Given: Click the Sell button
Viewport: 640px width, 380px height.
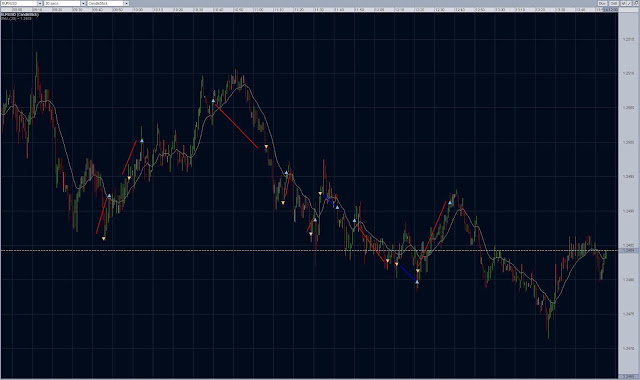Looking at the screenshot, I should [x=613, y=3].
